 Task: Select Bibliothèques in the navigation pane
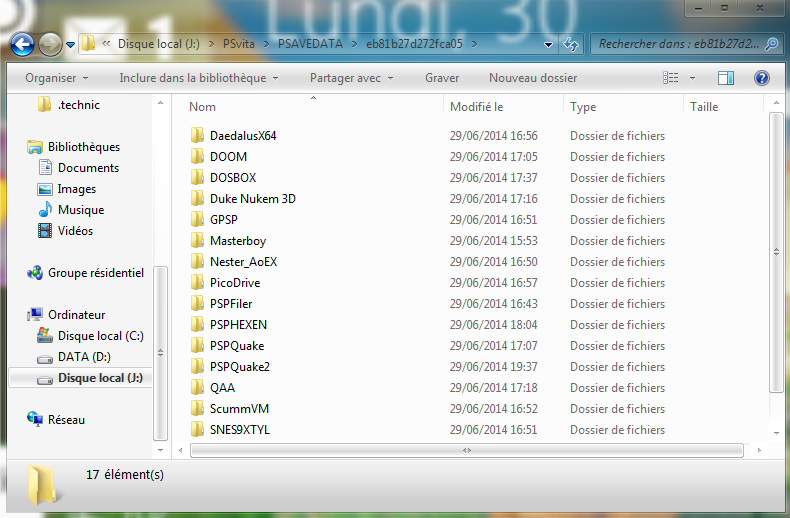74,147
